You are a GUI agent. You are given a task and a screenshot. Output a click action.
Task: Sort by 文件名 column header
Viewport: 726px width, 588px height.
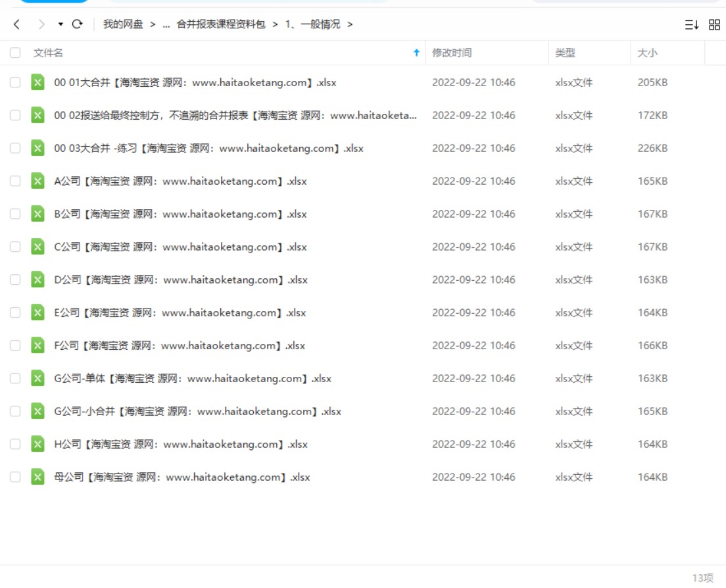[48, 53]
